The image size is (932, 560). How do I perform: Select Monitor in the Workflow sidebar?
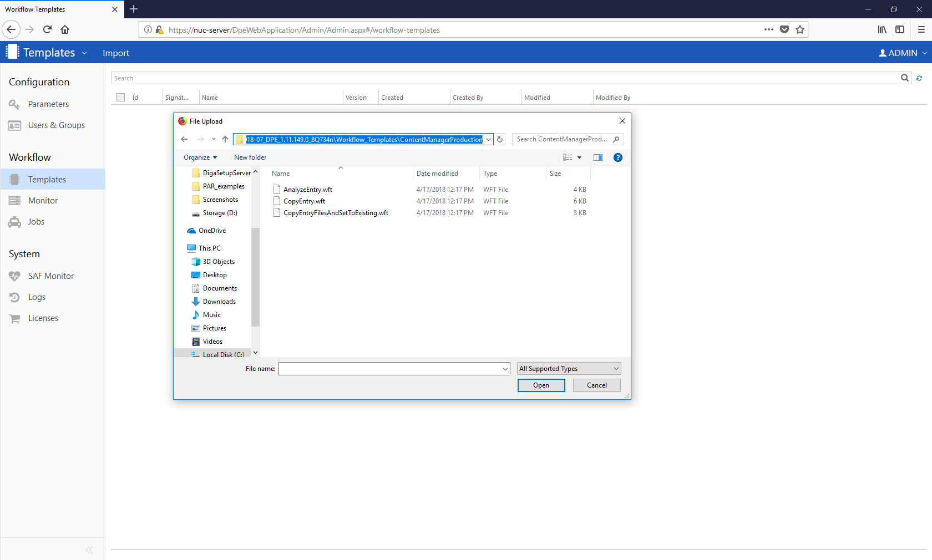tap(43, 201)
